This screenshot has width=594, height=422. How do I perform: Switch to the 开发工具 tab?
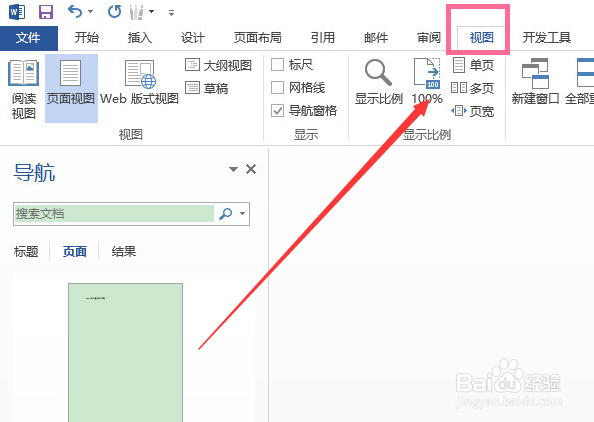547,38
